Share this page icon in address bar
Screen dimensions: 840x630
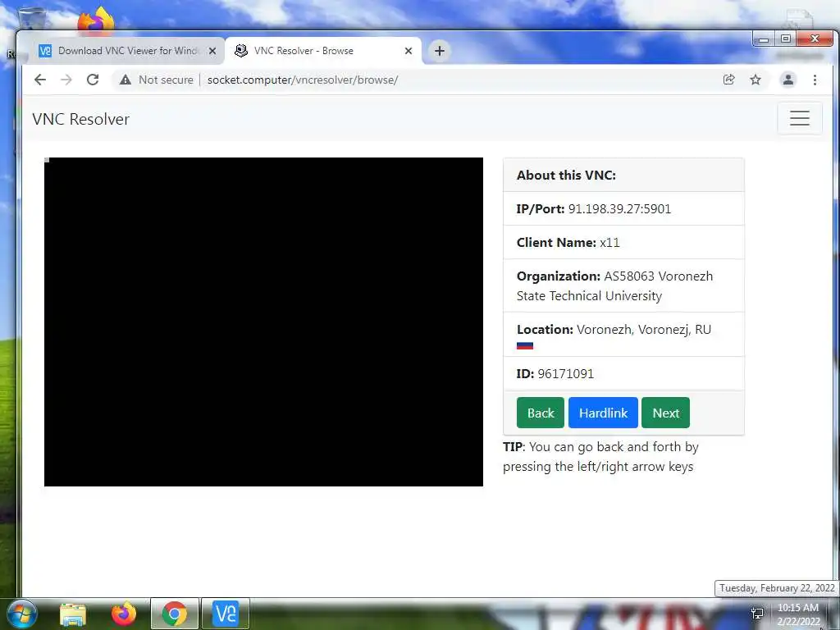pyautogui.click(x=728, y=80)
